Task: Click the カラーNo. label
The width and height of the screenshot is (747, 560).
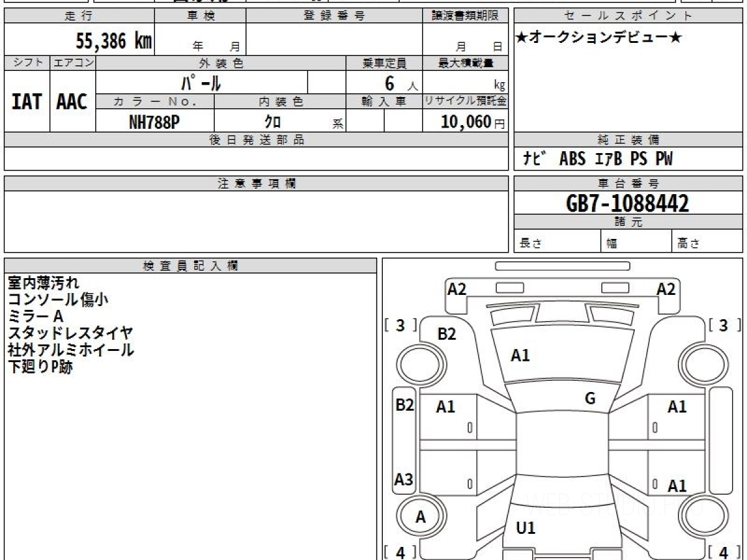Action: pyautogui.click(x=155, y=101)
